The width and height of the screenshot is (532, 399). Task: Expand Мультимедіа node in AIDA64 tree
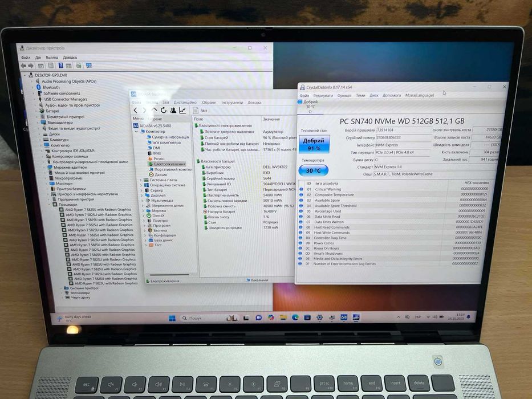(143, 201)
